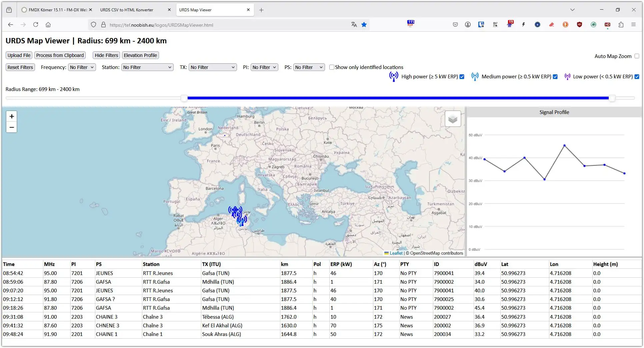This screenshot has height=348, width=644.
Task: Click the left radius range slider handle
Action: pyautogui.click(x=184, y=98)
